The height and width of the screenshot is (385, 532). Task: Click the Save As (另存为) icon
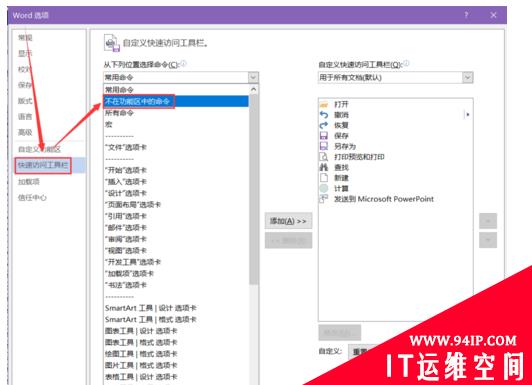click(x=324, y=146)
